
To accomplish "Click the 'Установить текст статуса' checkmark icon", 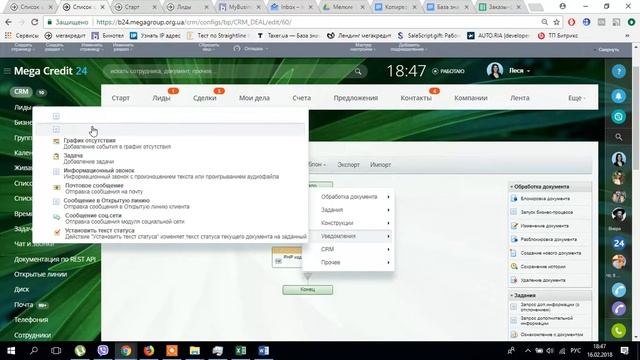I will (57, 232).
